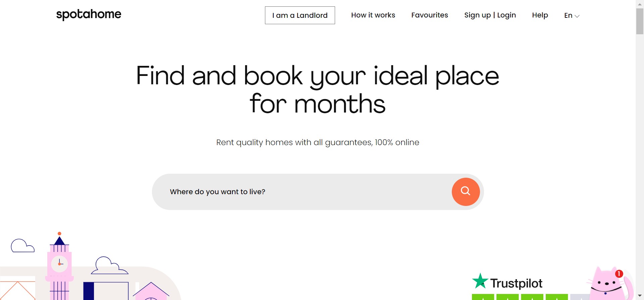Click the spotahome logo
Screen dimensions: 644x300
pos(89,14)
